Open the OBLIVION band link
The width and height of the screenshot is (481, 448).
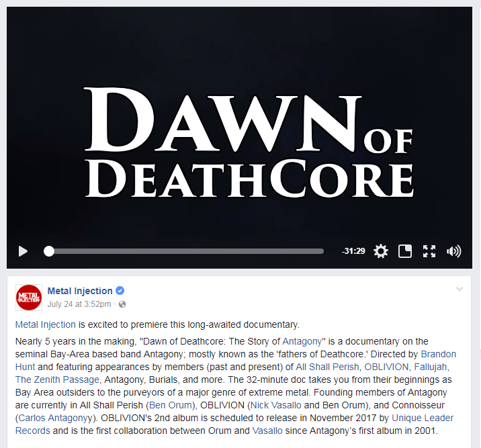(x=386, y=367)
